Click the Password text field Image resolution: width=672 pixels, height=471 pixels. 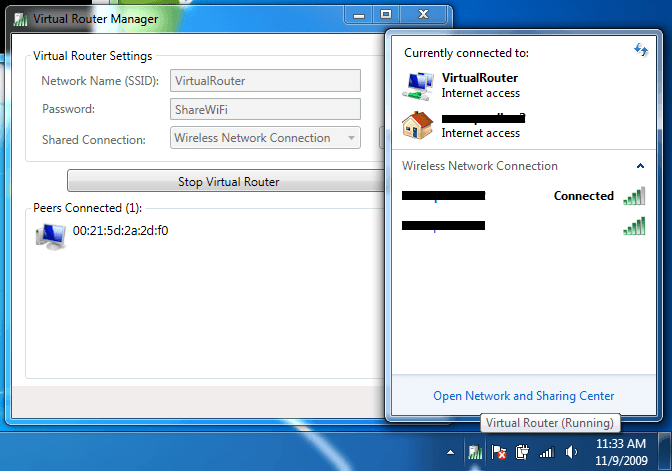point(265,109)
